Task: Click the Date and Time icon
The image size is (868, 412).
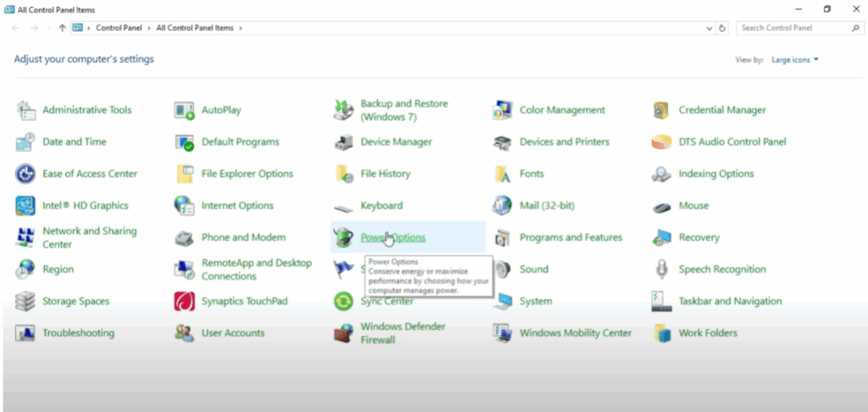Action: (25, 142)
